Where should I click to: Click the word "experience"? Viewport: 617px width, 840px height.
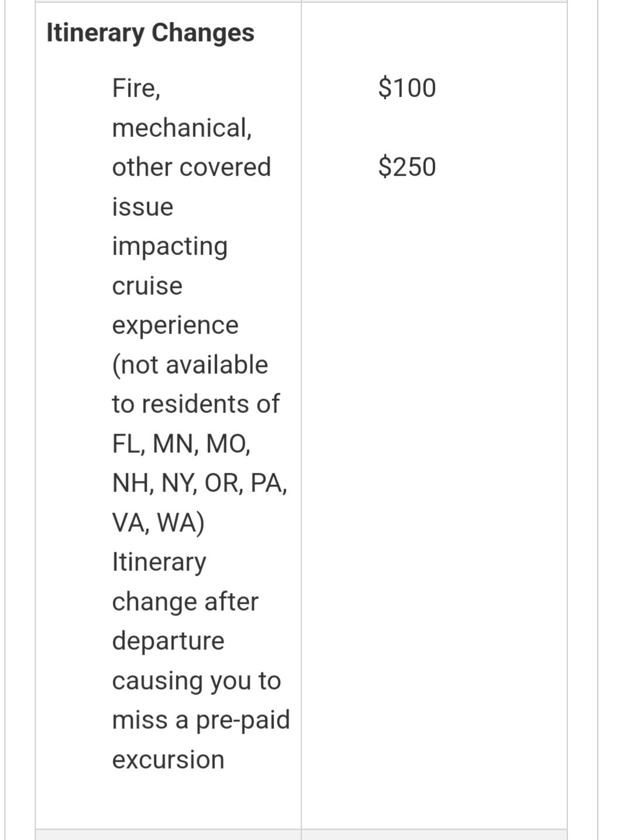(x=175, y=325)
